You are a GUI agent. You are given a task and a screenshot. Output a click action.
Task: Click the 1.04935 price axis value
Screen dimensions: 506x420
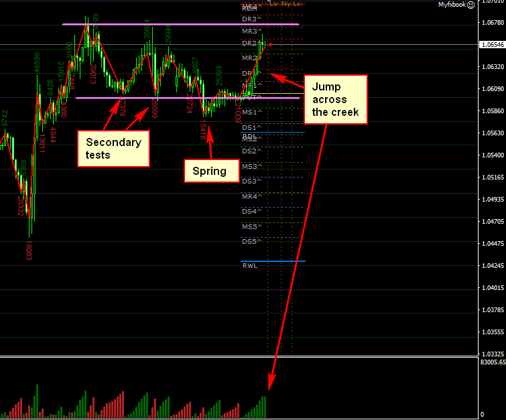point(493,200)
